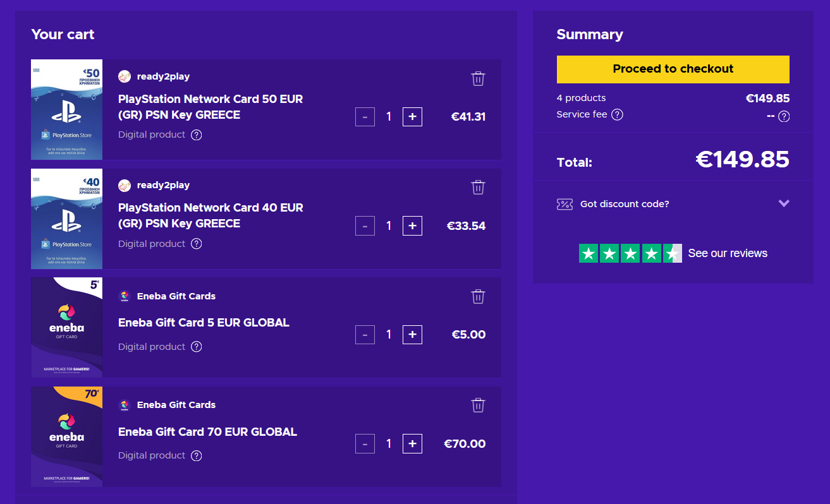Add one more Eneba Gift Card 5 EUR

tap(412, 335)
